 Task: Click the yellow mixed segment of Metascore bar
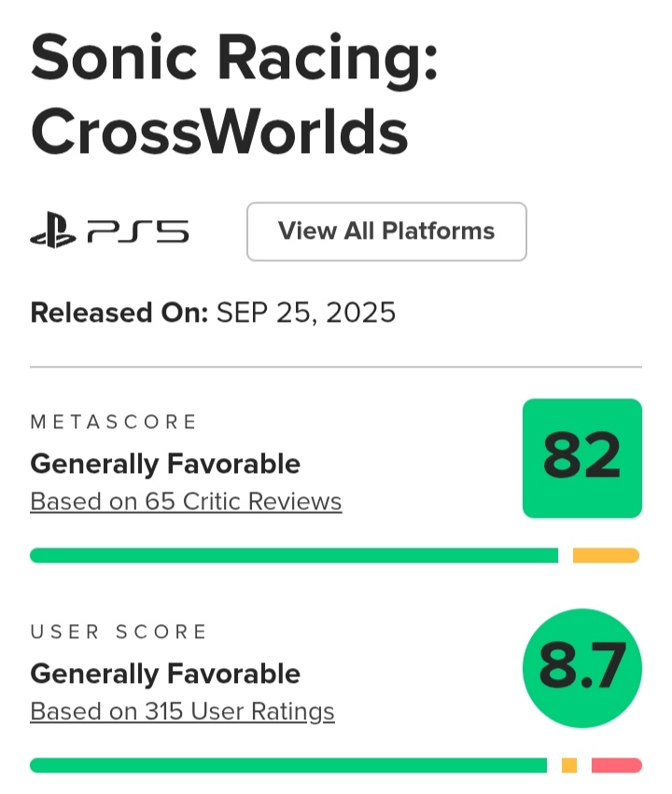(x=605, y=556)
